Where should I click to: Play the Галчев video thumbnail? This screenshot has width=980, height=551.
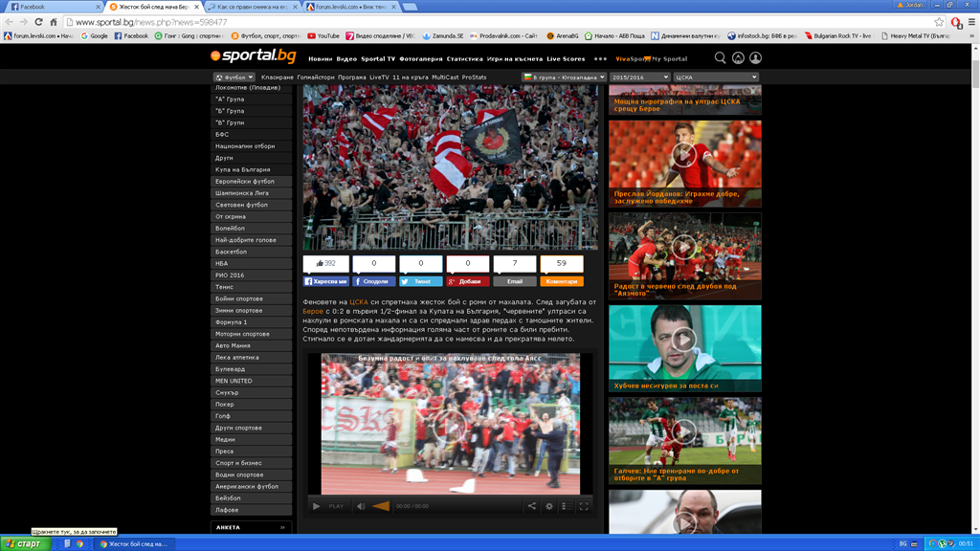tap(685, 431)
